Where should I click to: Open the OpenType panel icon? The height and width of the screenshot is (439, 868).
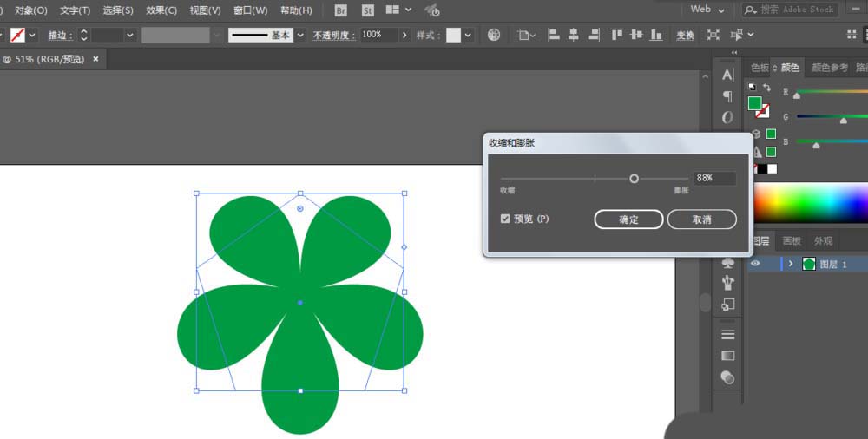pyautogui.click(x=728, y=117)
